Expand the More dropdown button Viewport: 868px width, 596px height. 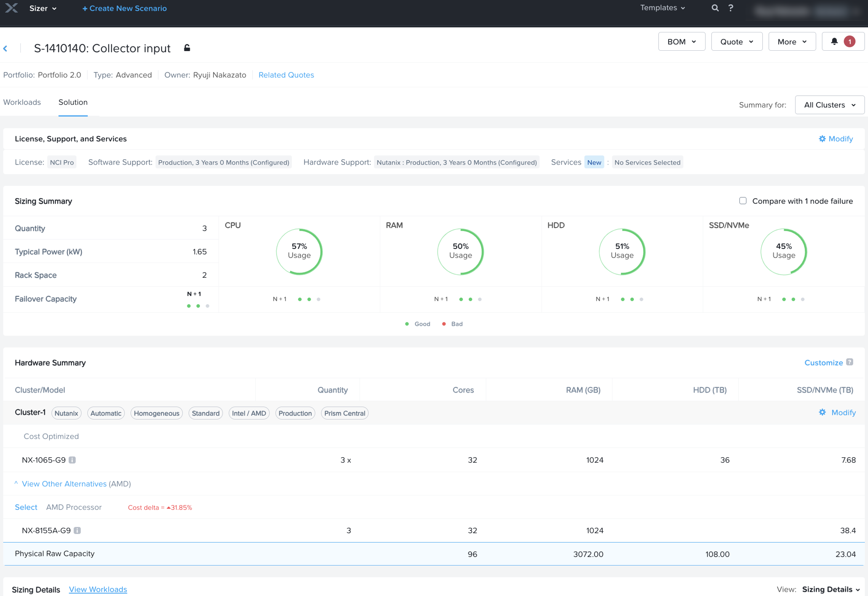coord(792,42)
